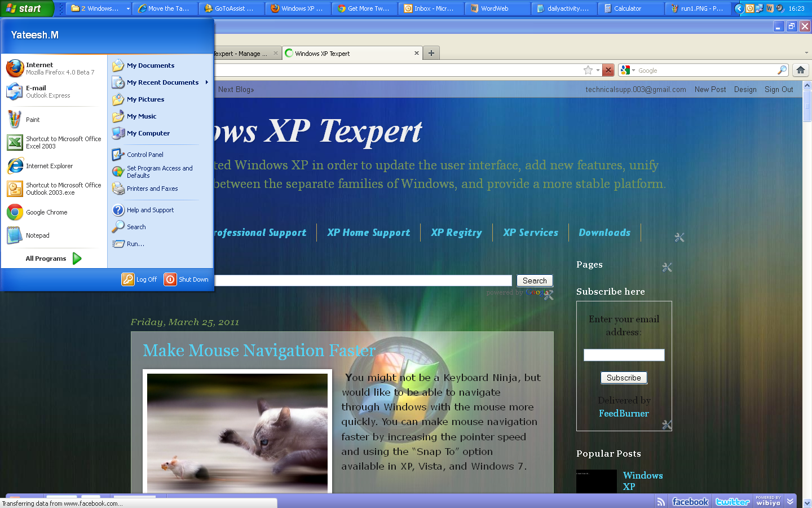Click the Facebook icon on the Wibiya toolbar
This screenshot has width=812, height=508.
[x=690, y=501]
